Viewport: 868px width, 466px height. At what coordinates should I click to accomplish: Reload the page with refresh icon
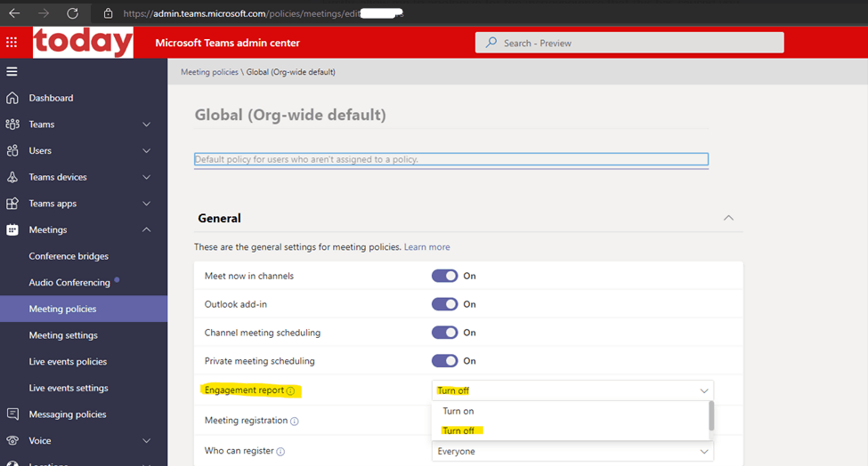[72, 13]
